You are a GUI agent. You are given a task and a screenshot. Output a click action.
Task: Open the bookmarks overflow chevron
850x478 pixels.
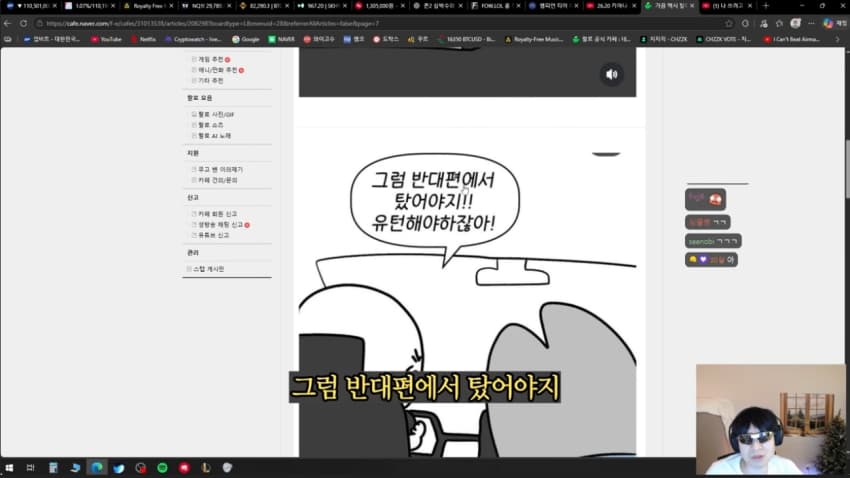(x=837, y=39)
